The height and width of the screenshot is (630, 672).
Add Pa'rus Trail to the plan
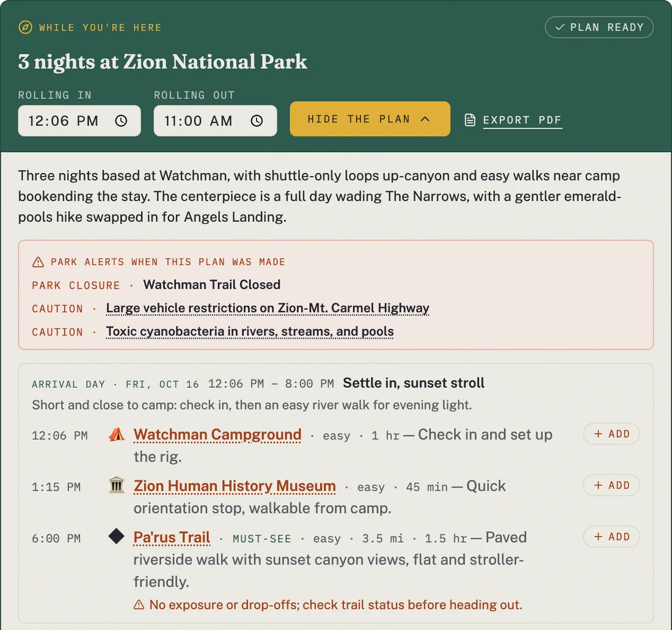pyautogui.click(x=612, y=537)
